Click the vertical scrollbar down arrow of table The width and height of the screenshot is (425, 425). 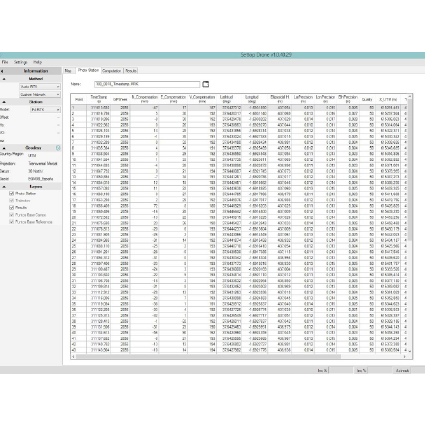coord(410,351)
